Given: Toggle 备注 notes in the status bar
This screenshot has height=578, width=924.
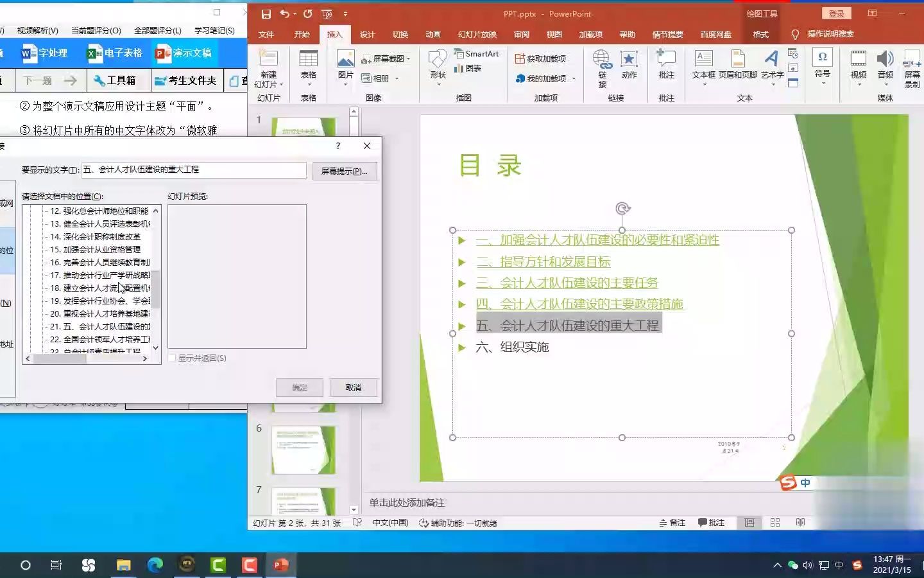Looking at the screenshot, I should pyautogui.click(x=672, y=523).
